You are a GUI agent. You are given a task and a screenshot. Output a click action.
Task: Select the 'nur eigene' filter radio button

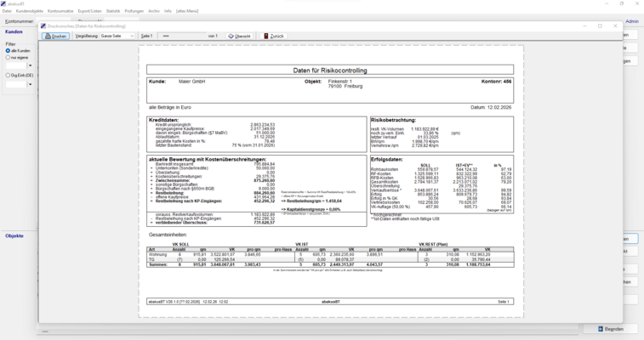[x=8, y=58]
